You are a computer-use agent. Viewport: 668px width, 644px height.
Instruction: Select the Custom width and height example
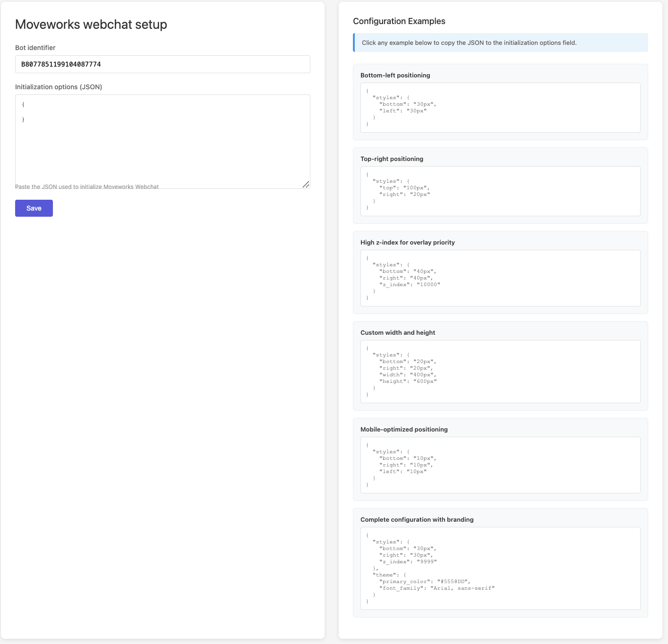(500, 372)
